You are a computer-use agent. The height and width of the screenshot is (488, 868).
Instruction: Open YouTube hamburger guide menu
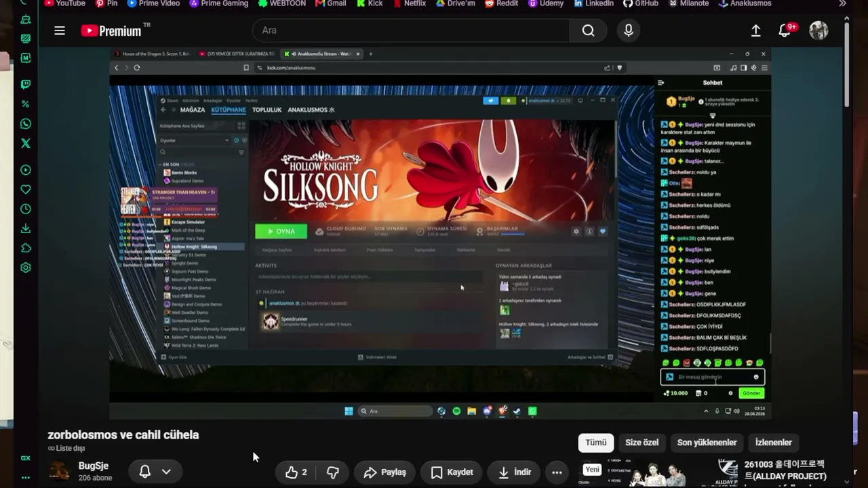point(60,30)
